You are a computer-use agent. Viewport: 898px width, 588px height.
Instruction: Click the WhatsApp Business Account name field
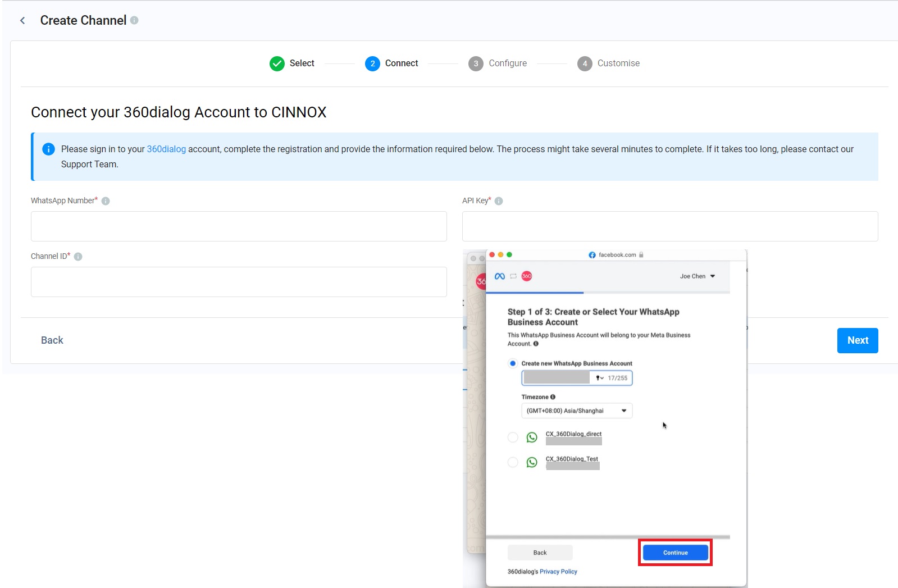(577, 378)
